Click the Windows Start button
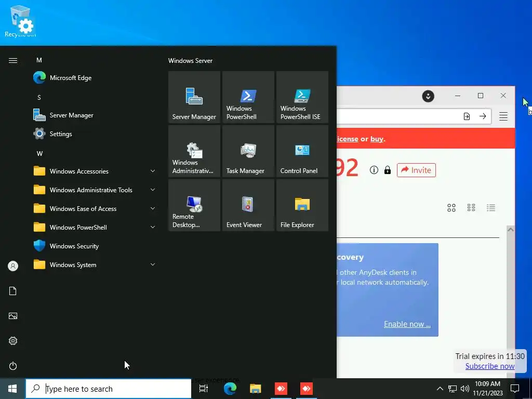The height and width of the screenshot is (399, 532). pos(12,389)
